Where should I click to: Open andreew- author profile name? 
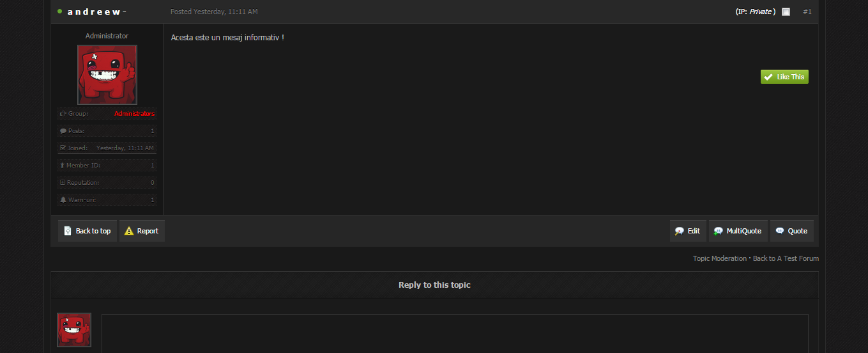[97, 12]
